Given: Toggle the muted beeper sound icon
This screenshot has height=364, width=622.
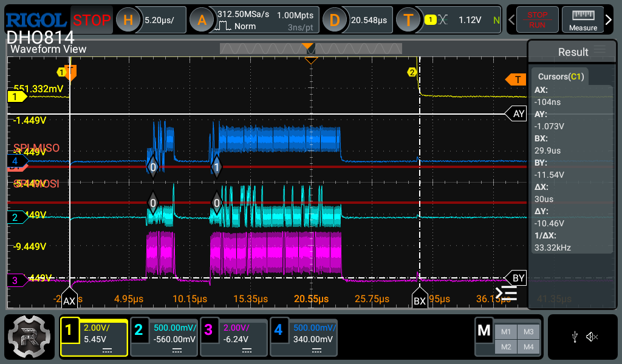Looking at the screenshot, I should (592, 337).
